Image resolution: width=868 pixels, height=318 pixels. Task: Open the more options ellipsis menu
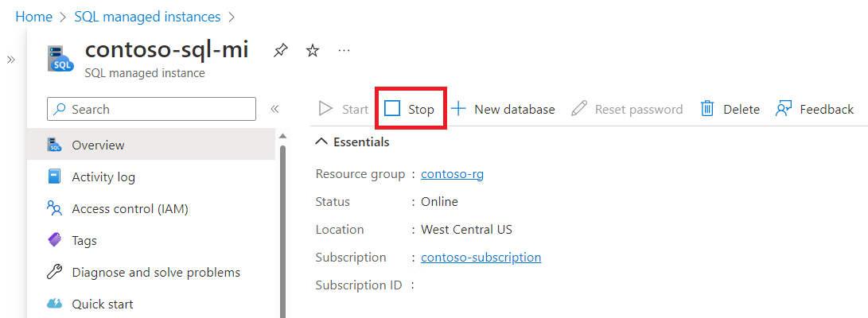(x=344, y=51)
